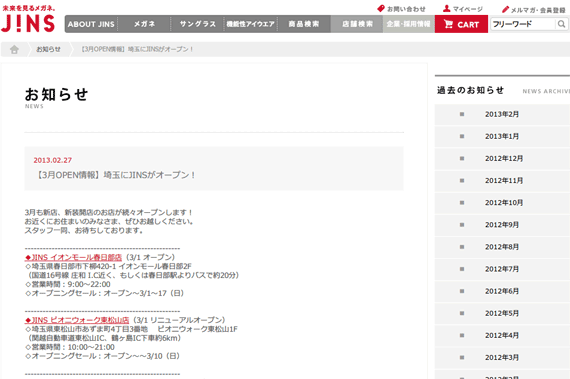Open the 企業・採用情報 menu item
Viewport: 570px width, 379px height.
(409, 24)
